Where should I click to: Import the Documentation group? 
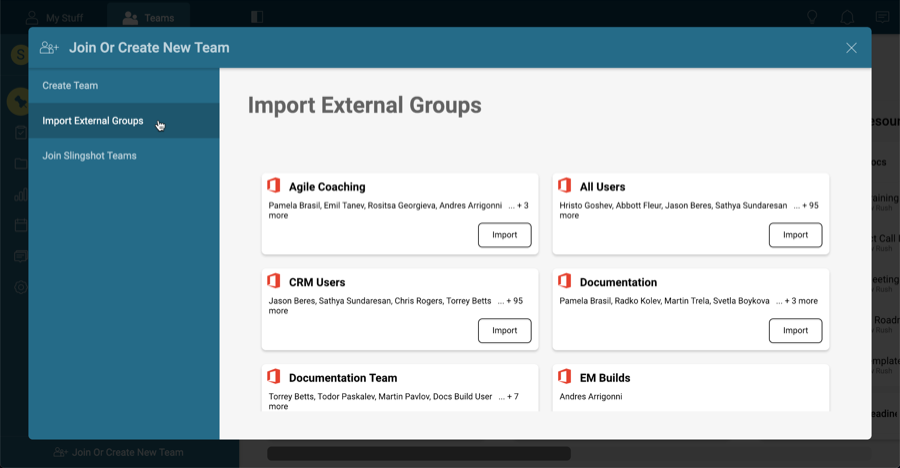click(x=795, y=330)
